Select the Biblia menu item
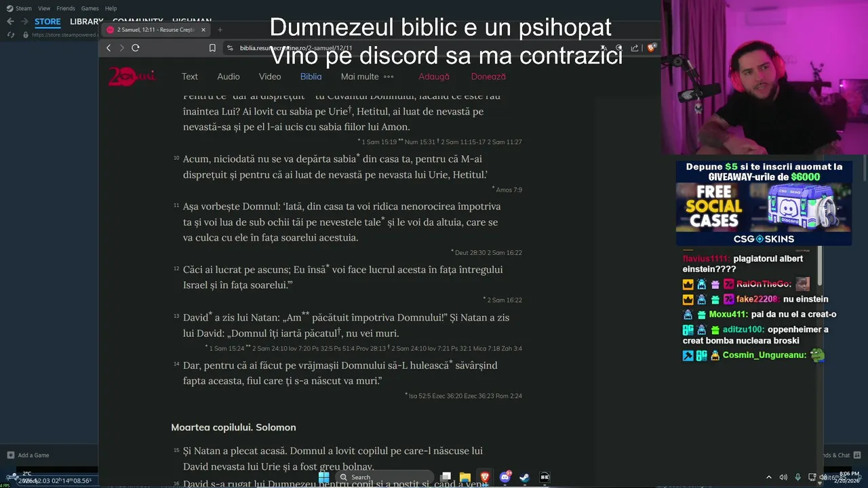868x488 pixels. 311,77
